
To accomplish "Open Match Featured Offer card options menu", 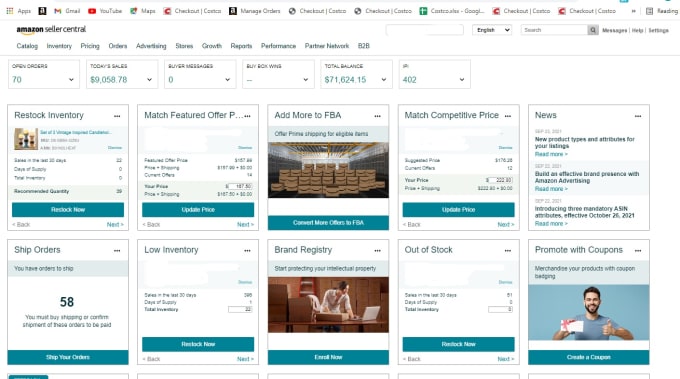I will (247, 116).
